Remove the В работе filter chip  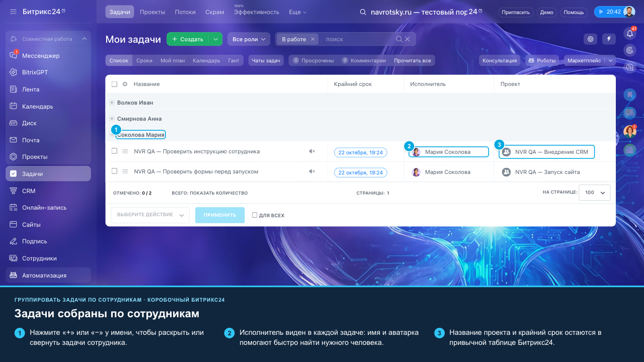pyautogui.click(x=312, y=39)
